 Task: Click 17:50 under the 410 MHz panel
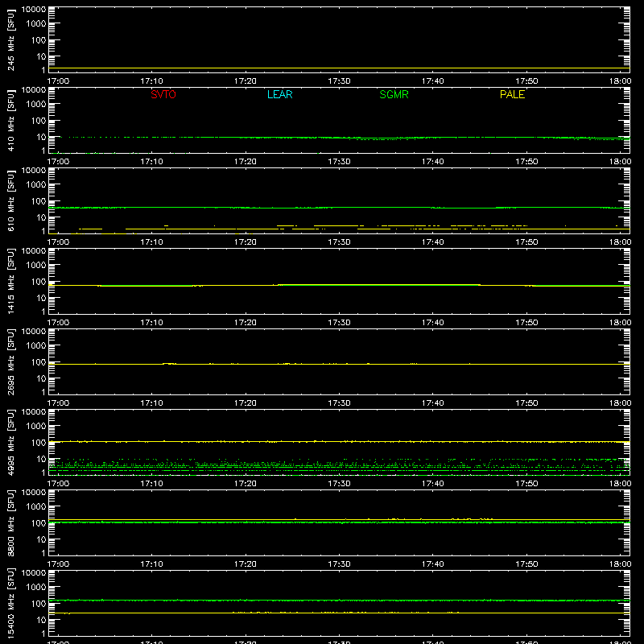[x=526, y=162]
